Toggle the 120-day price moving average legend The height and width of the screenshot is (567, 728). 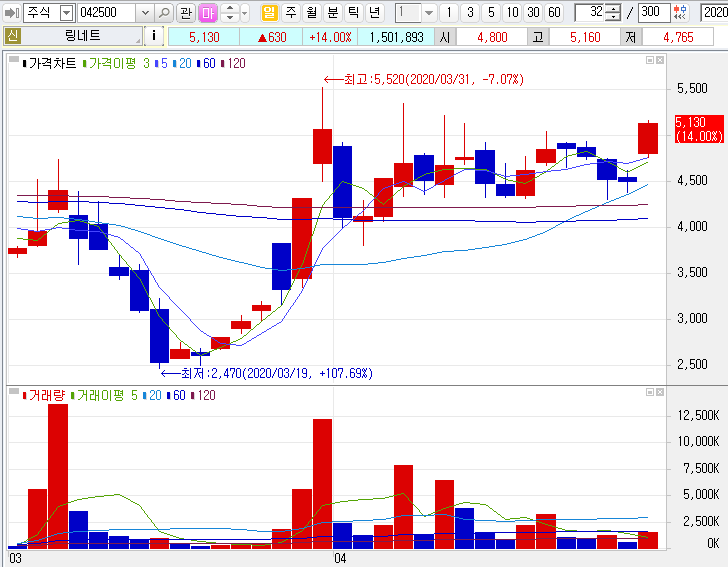click(x=233, y=64)
